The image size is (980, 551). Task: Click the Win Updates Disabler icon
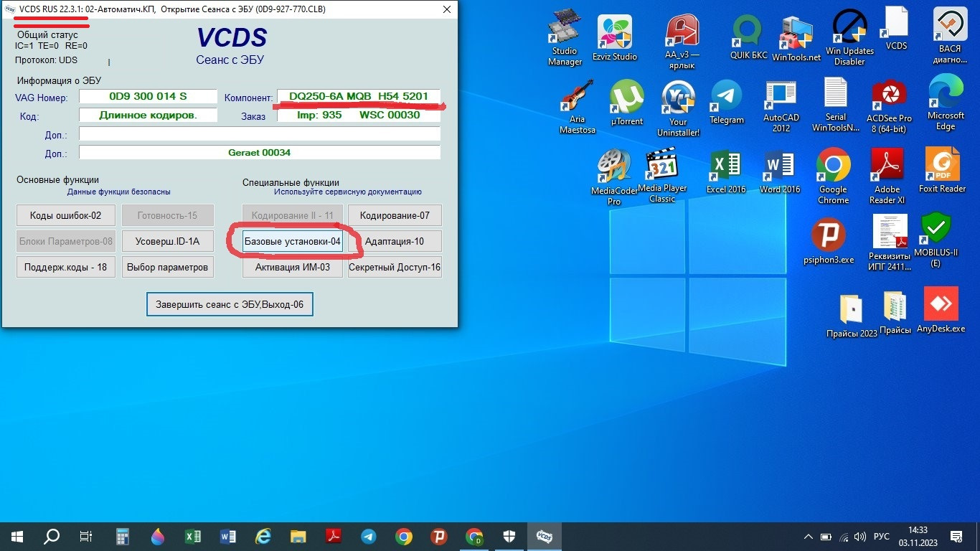[x=849, y=37]
